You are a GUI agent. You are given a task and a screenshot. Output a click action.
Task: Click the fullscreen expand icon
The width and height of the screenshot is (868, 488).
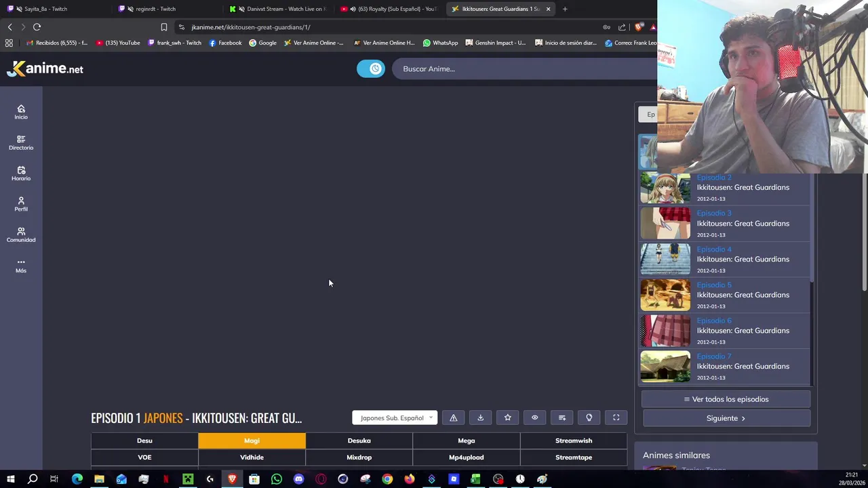point(616,418)
